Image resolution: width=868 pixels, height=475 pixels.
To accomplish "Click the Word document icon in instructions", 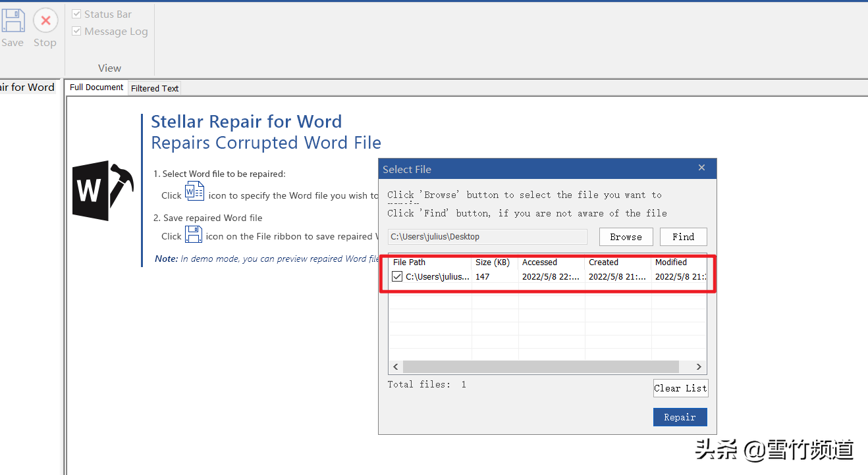I will pos(194,192).
